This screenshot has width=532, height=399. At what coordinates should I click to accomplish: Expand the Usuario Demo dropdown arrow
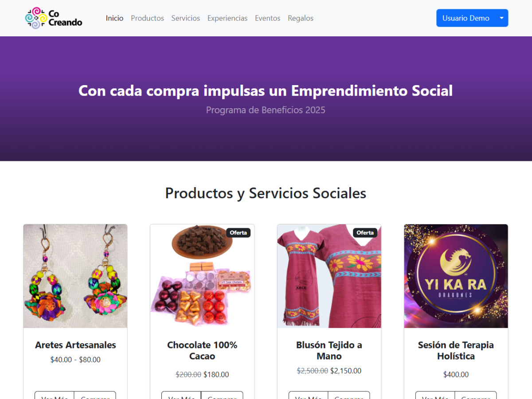[502, 18]
